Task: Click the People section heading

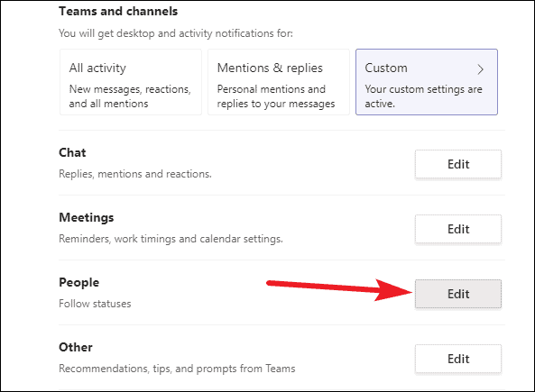Action: click(78, 282)
